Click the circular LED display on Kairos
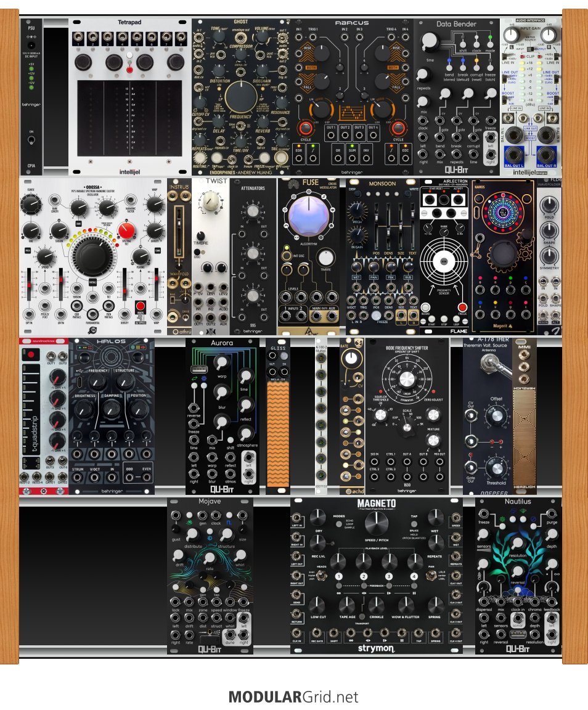 tap(503, 211)
